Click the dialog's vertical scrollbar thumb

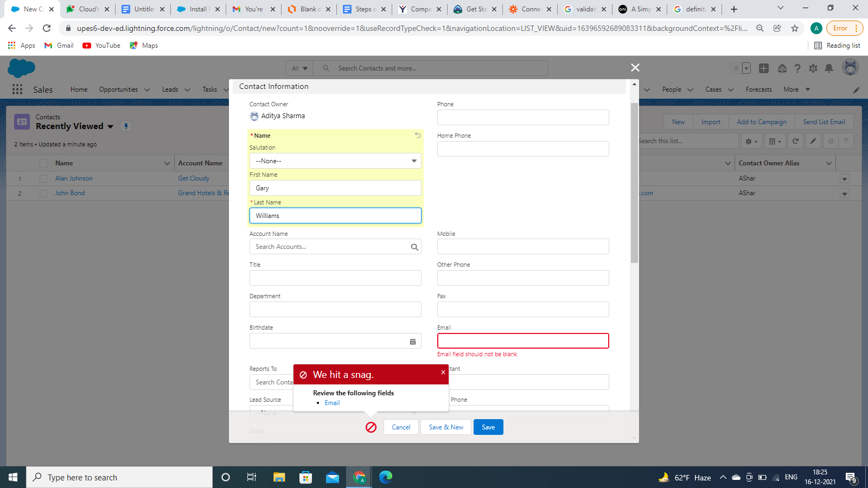click(634, 183)
